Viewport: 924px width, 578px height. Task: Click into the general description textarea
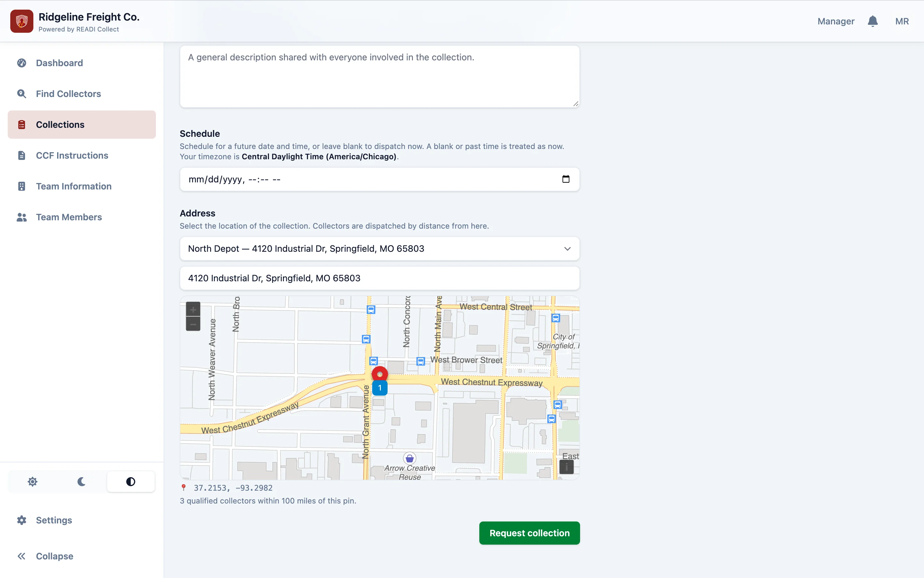(x=380, y=76)
